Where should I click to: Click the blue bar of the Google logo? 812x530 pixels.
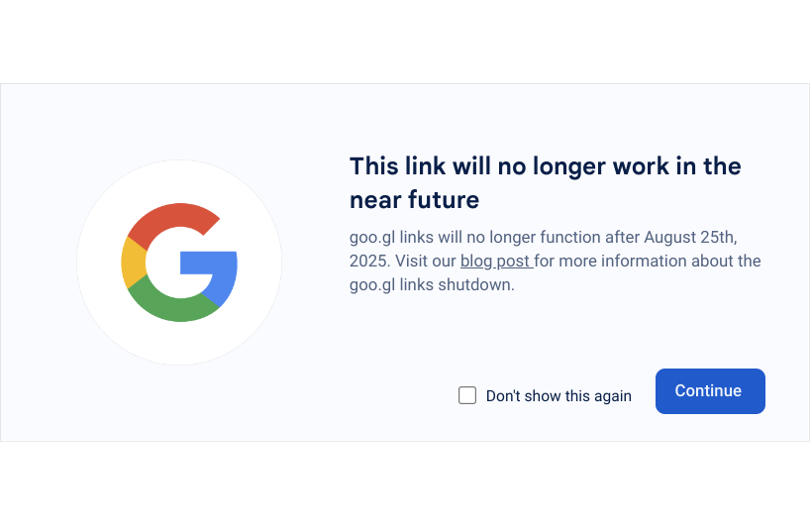pos(211,263)
